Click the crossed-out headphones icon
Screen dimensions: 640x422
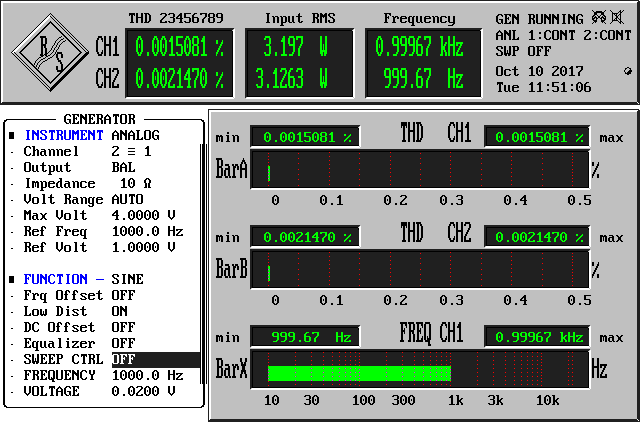click(x=600, y=19)
